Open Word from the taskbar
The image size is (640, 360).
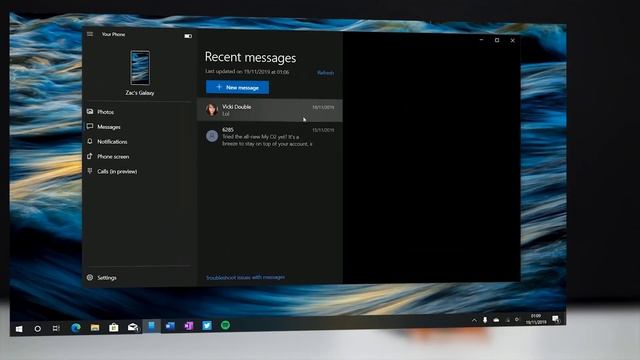click(170, 326)
